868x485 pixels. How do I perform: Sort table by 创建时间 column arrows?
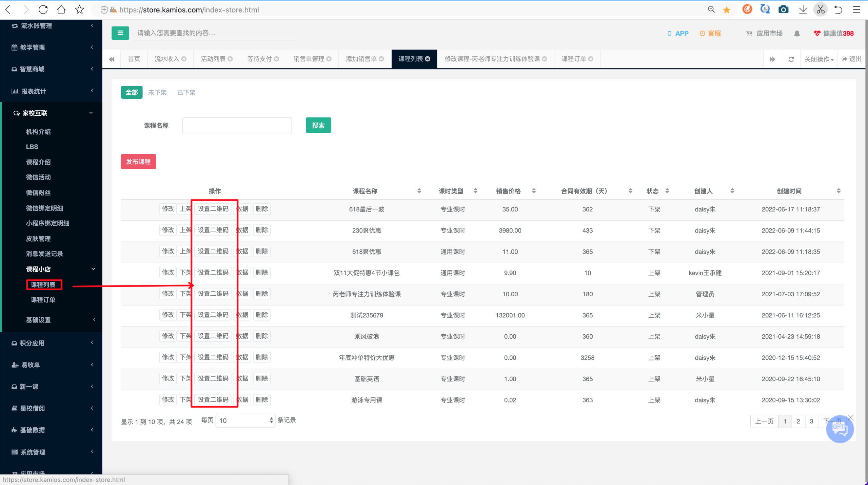tap(839, 191)
